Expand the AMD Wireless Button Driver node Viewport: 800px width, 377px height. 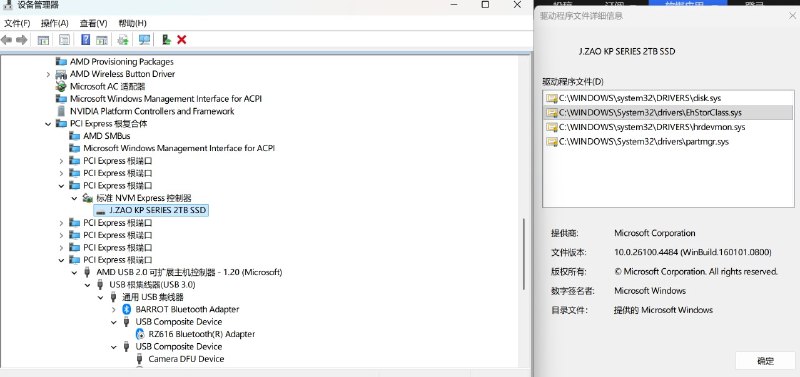point(48,74)
